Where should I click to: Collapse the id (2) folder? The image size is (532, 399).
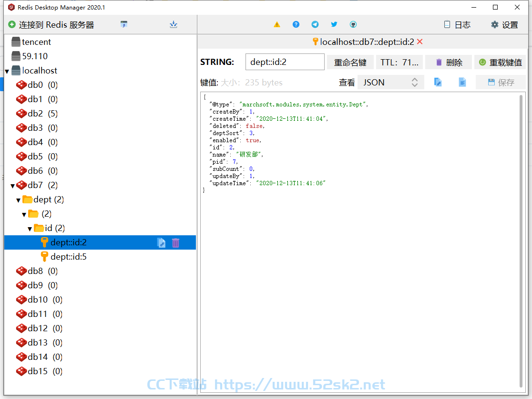tap(30, 229)
